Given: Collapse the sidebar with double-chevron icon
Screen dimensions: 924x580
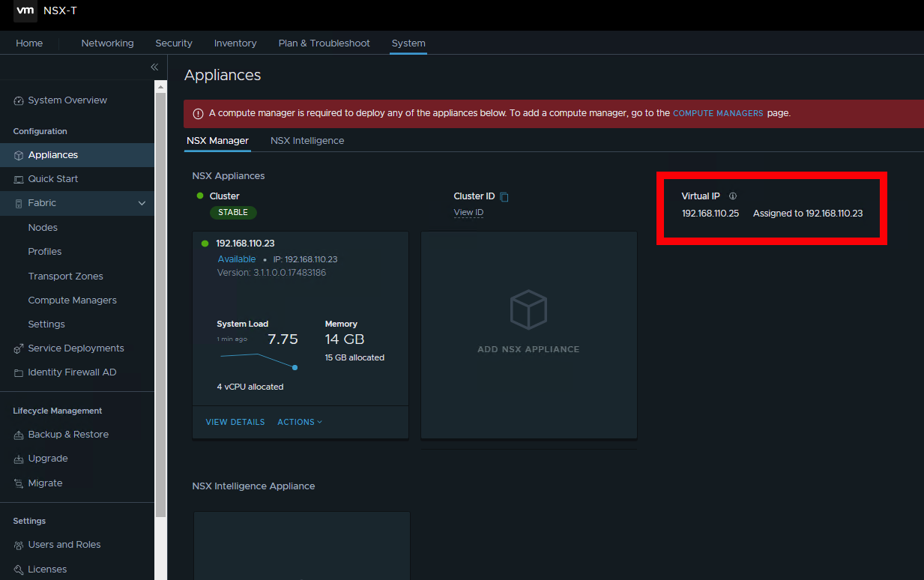Looking at the screenshot, I should [x=154, y=67].
